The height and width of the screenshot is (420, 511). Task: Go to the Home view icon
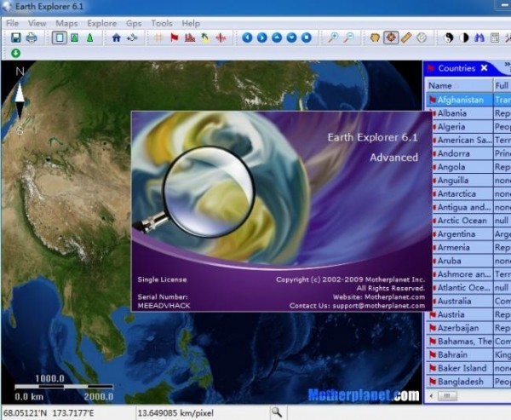tap(116, 37)
